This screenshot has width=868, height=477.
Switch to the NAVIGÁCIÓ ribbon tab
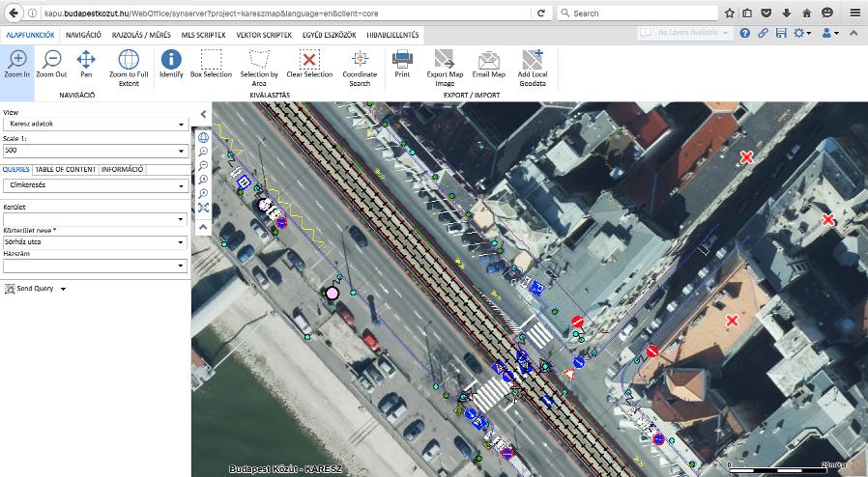(x=83, y=35)
